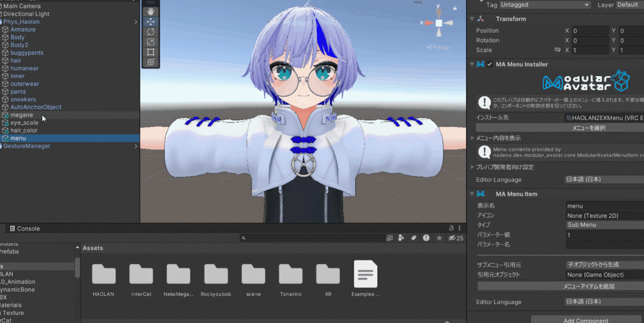Click the アイコン None (Texture 2D) field

point(604,216)
